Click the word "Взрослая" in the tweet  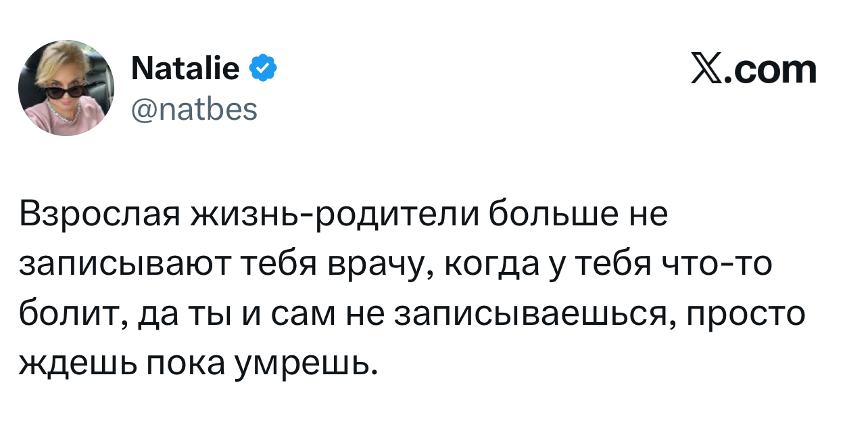98,217
